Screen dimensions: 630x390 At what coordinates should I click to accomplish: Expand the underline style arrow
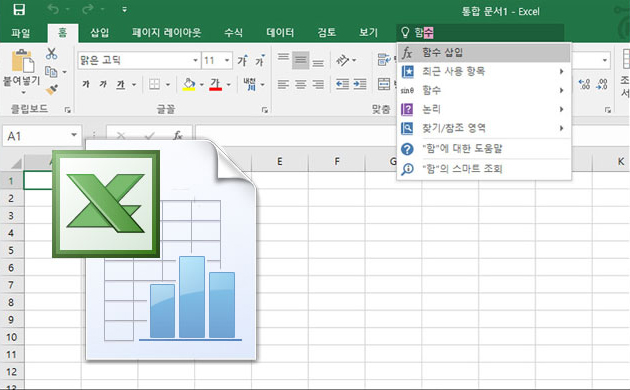click(x=134, y=84)
